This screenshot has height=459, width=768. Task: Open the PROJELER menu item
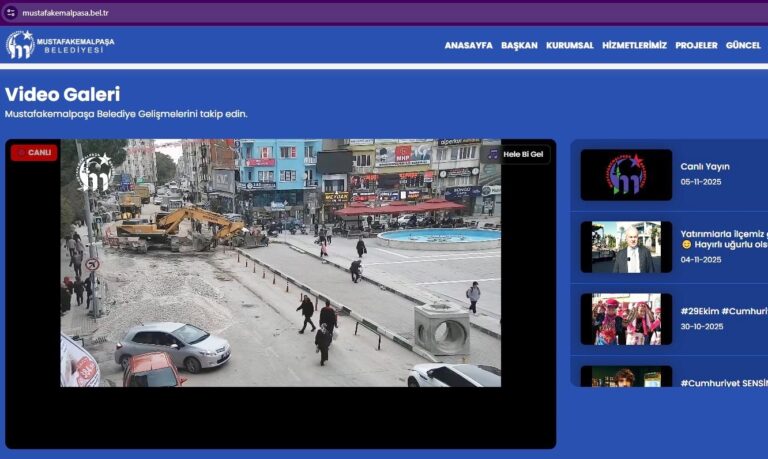pyautogui.click(x=696, y=46)
